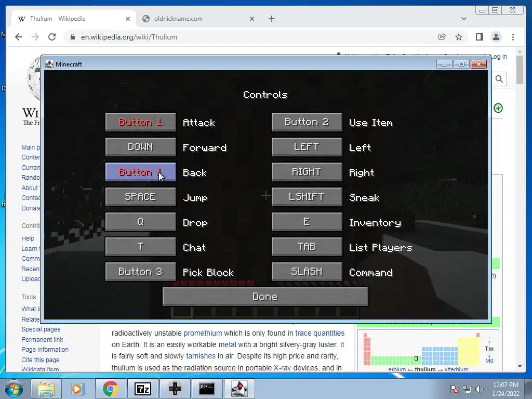Click the highlighted Back keybind button
Viewport: 532px width, 399px height.
coord(140,172)
